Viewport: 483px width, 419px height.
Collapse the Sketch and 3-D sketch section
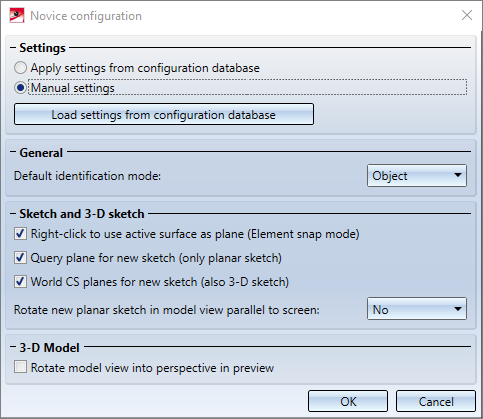point(13,213)
